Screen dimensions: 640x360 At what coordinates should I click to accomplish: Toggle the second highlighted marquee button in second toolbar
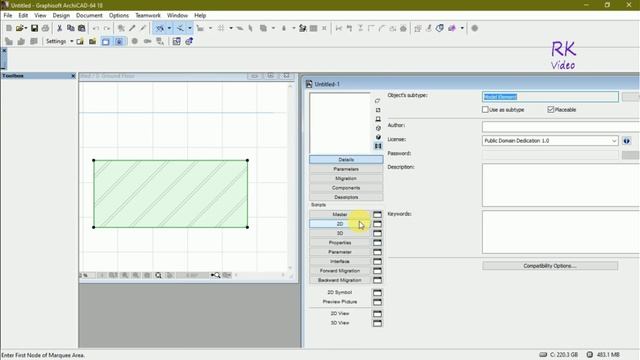pyautogui.click(x=119, y=41)
